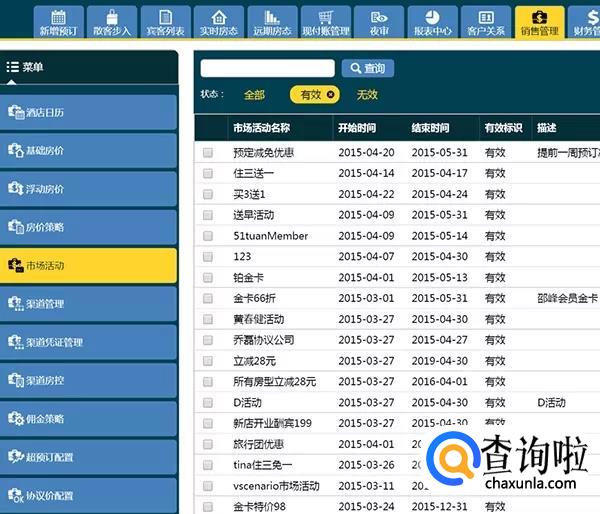Viewport: 600px width, 514px height.
Task: Click the 查询 search button
Action: (367, 68)
